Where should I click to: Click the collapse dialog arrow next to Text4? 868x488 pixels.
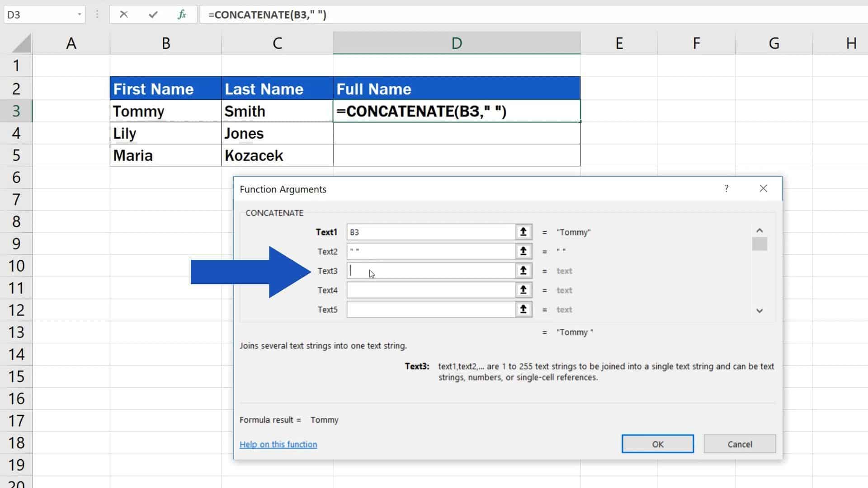click(523, 290)
